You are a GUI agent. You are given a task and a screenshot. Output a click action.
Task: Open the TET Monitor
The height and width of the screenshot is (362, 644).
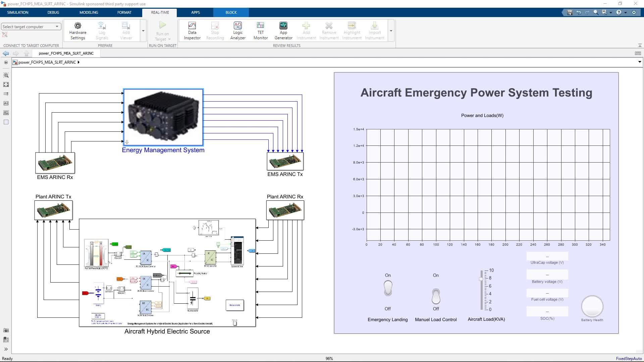pos(260,30)
